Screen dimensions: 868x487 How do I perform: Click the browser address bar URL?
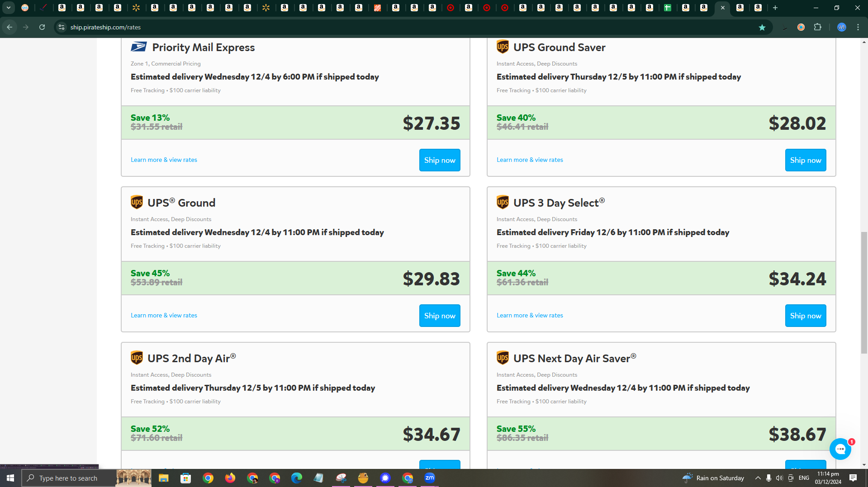[x=105, y=27]
